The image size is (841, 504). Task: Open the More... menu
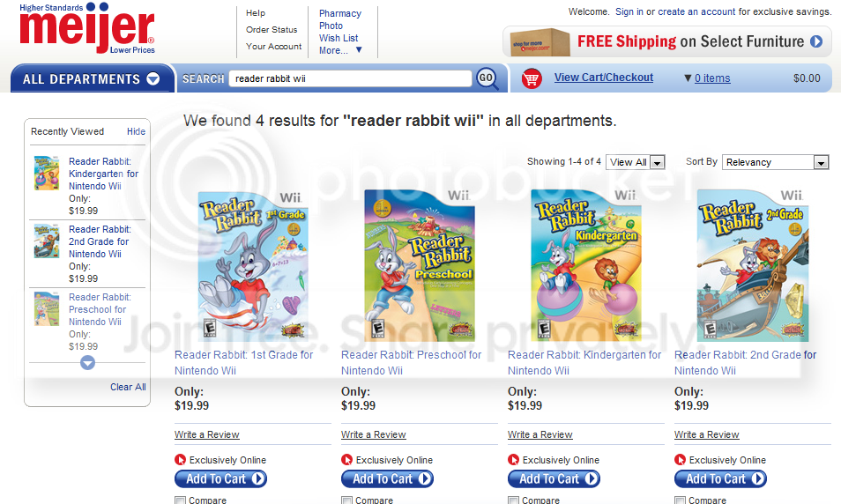[x=340, y=50]
